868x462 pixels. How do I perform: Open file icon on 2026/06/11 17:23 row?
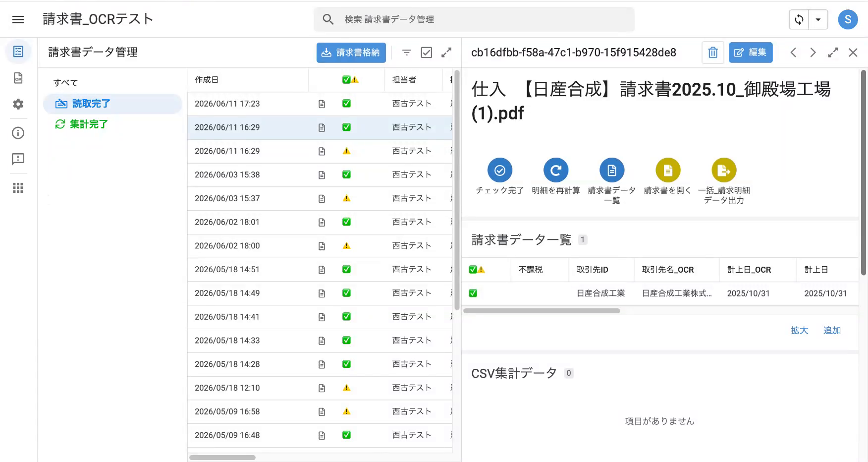coord(322,104)
